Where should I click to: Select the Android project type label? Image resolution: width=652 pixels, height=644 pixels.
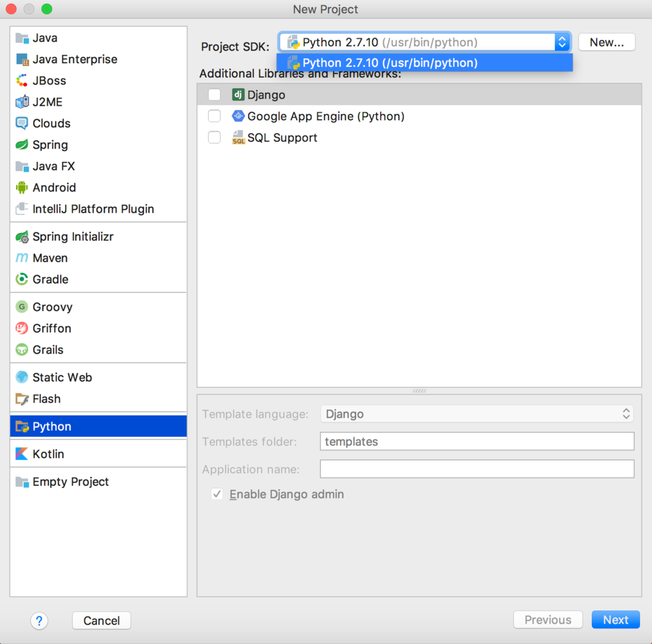click(x=54, y=188)
